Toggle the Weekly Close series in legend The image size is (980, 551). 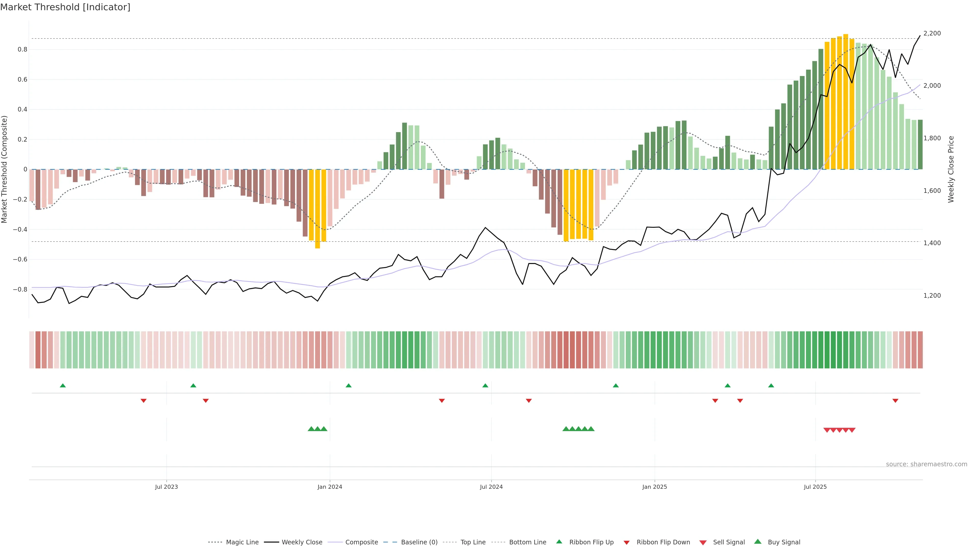pyautogui.click(x=302, y=542)
